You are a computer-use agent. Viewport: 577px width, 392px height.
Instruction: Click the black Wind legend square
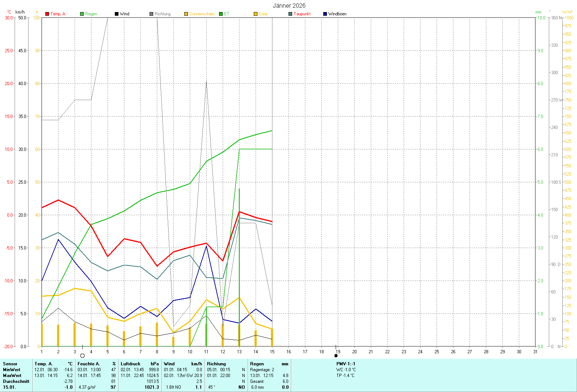click(117, 14)
